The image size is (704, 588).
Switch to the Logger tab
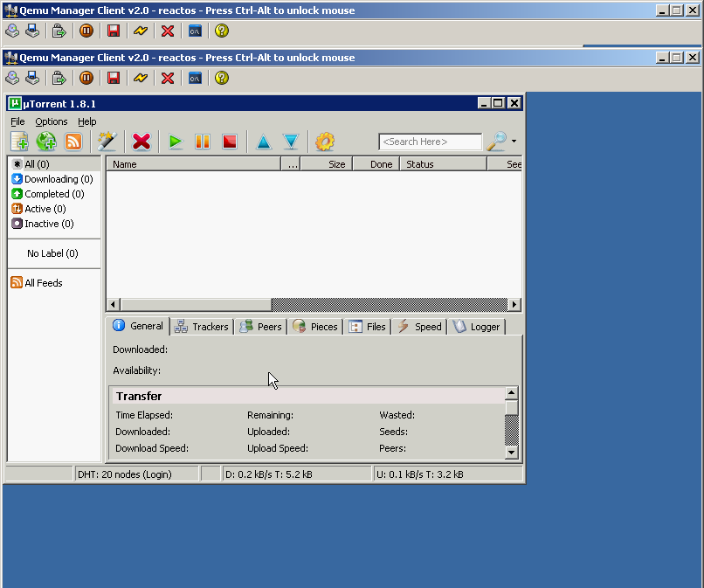coord(476,327)
